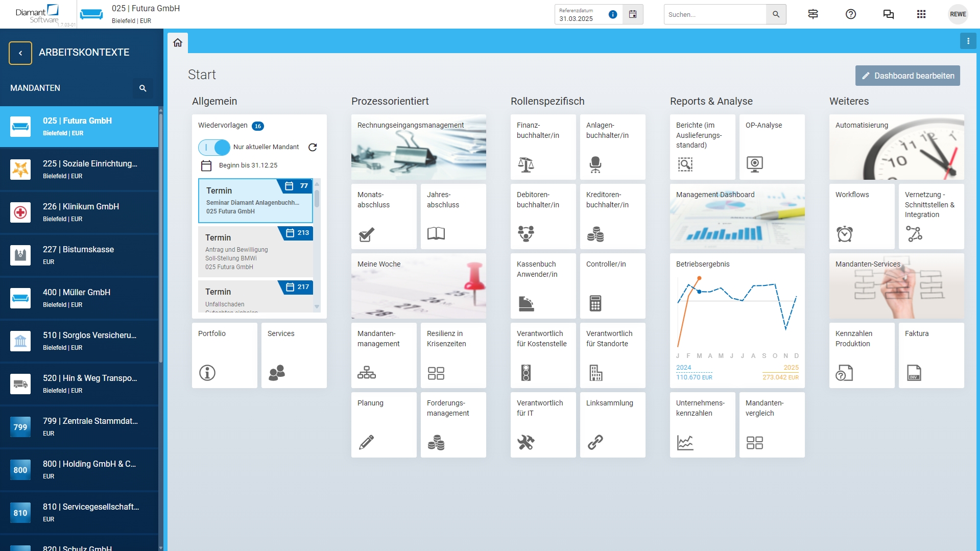Image resolution: width=980 pixels, height=551 pixels.
Task: Open the Management Dashboard tile
Action: coord(737,217)
